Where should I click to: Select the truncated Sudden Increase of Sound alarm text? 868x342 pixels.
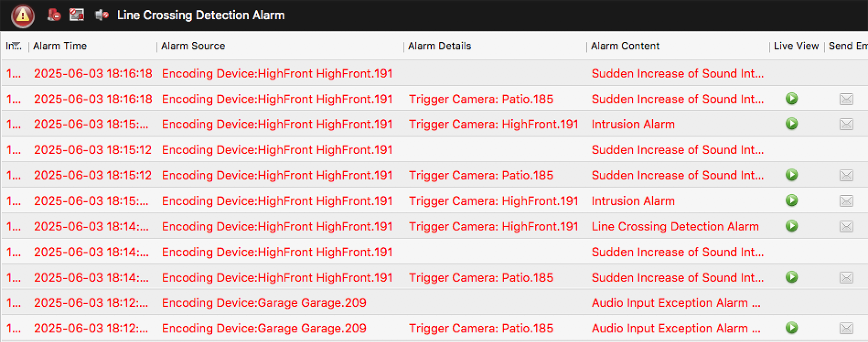(x=678, y=73)
